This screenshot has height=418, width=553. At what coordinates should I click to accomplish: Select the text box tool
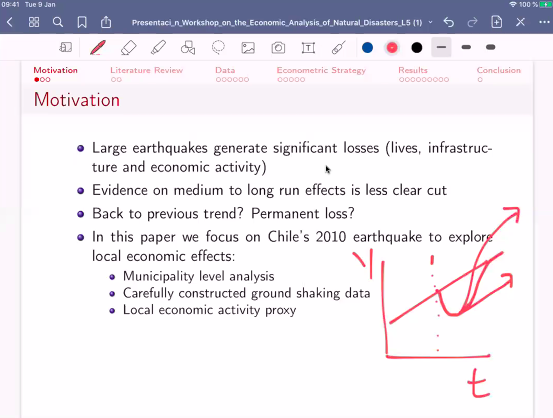click(308, 48)
